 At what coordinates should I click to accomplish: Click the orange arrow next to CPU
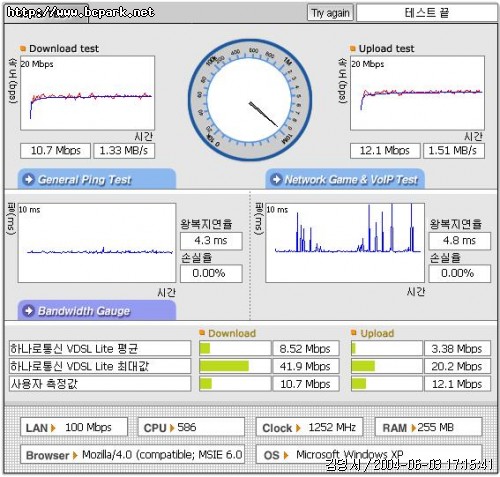click(x=172, y=428)
